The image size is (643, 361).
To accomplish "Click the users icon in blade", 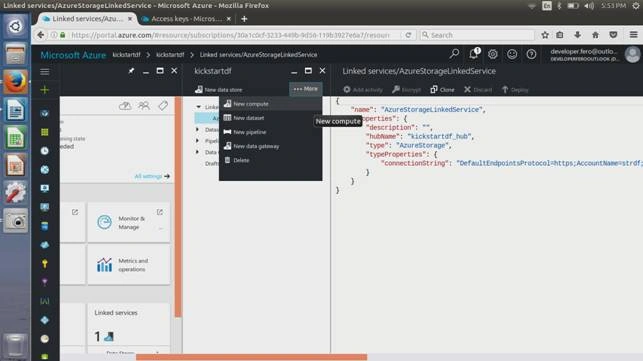I will pos(144,106).
